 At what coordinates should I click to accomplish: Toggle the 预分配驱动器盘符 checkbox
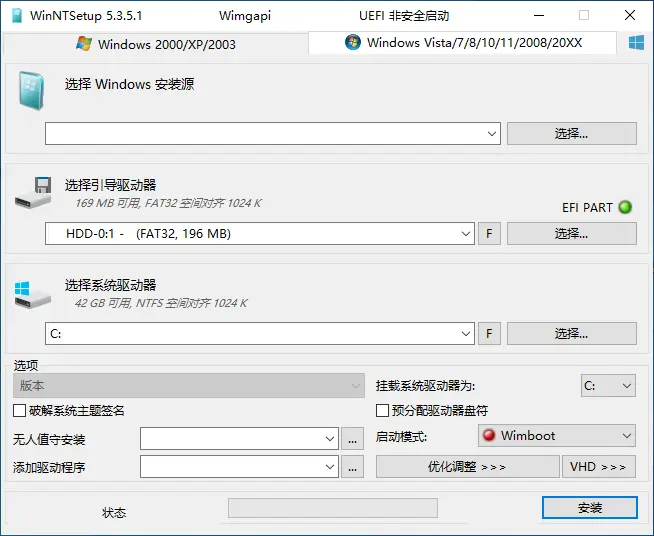(x=382, y=411)
